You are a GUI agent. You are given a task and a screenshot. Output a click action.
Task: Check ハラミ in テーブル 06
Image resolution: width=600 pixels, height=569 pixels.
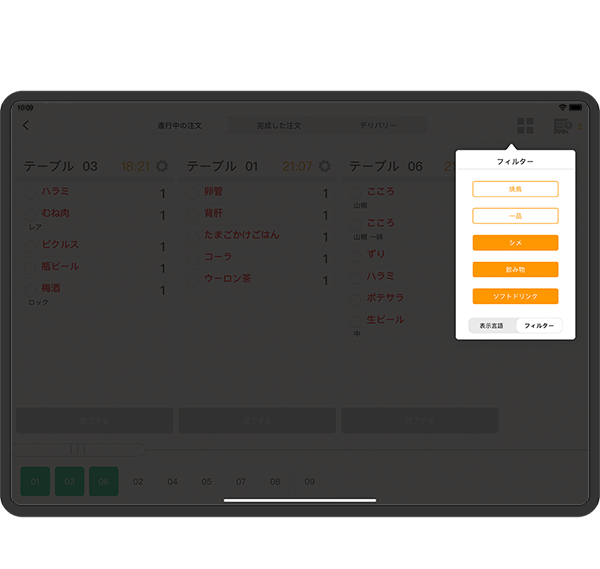[x=355, y=277]
